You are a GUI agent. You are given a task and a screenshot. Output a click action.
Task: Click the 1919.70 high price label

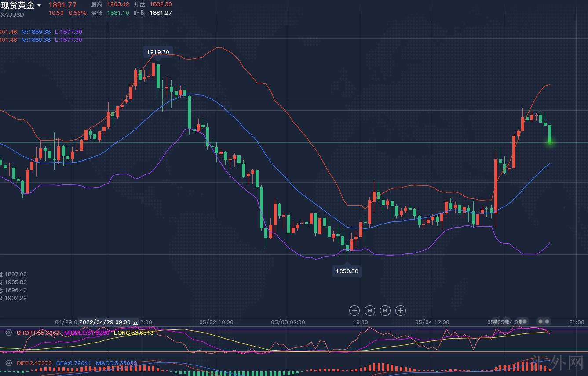[158, 52]
